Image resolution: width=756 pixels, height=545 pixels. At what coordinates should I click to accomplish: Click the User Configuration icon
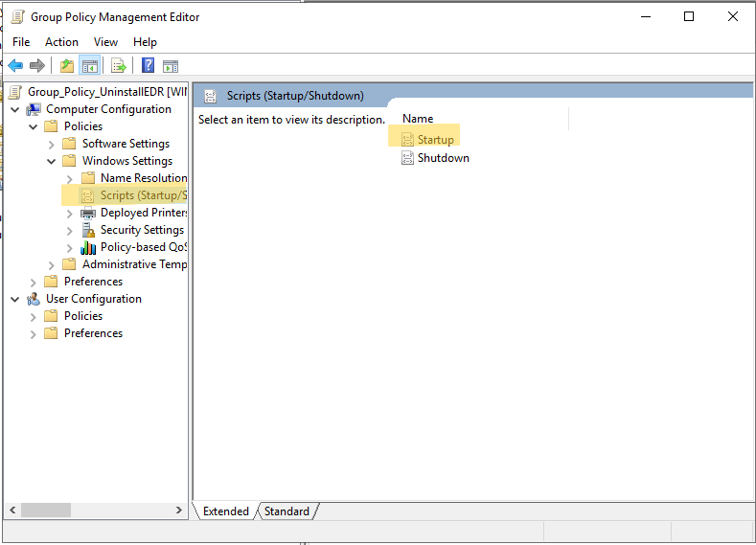click(34, 299)
